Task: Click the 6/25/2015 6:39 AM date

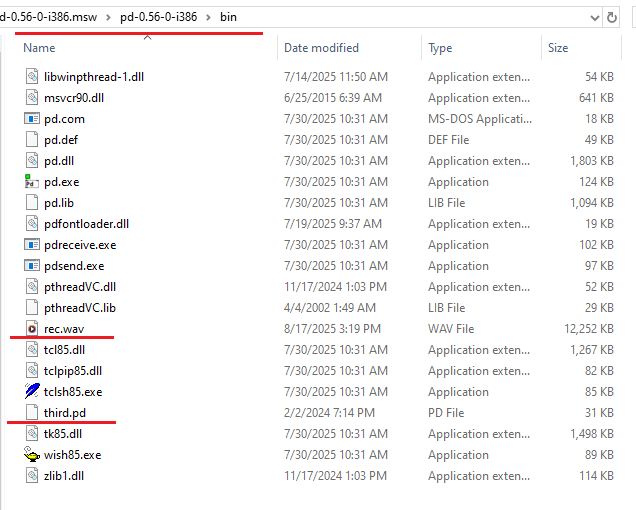Action: coord(333,98)
